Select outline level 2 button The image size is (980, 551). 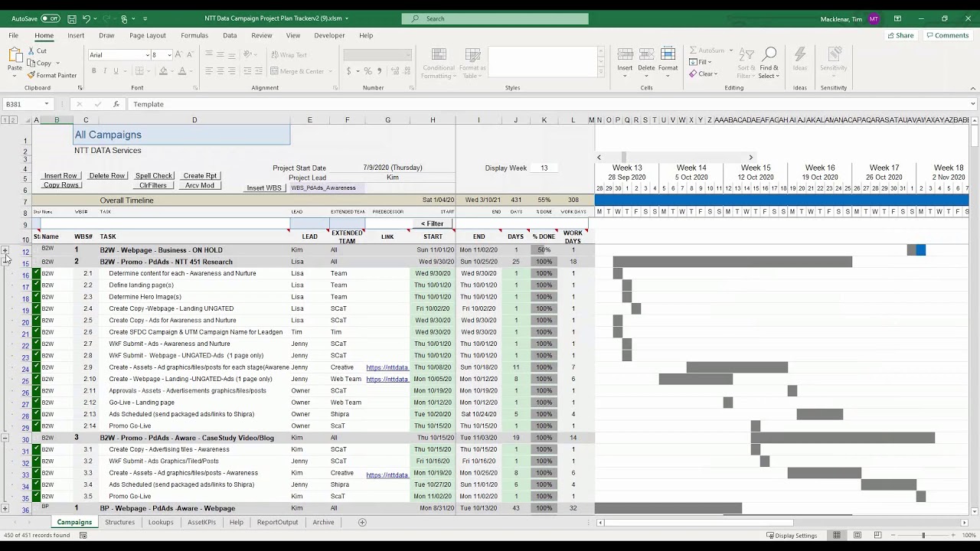tap(13, 120)
